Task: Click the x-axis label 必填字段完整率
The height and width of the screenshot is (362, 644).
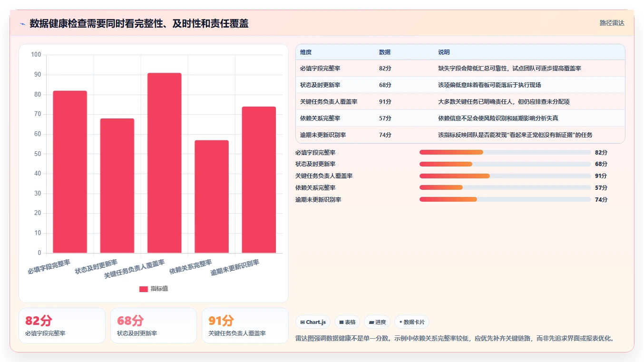Action: tap(49, 267)
